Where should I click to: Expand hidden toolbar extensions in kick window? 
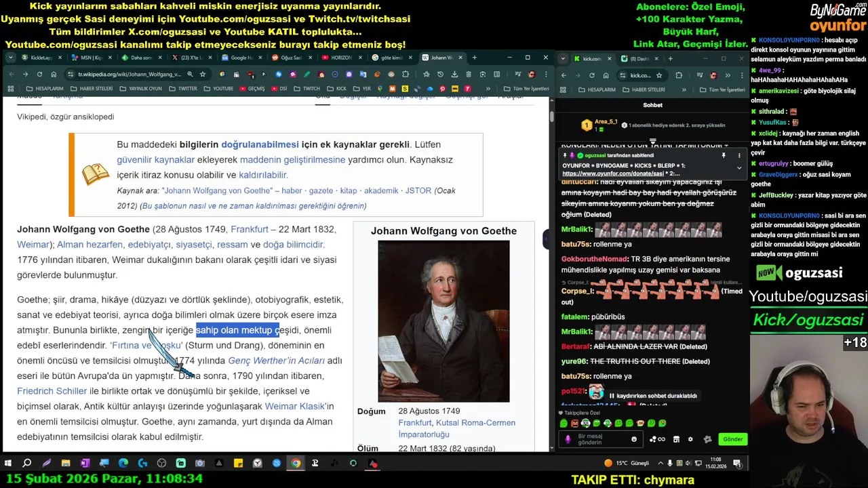tap(728, 75)
